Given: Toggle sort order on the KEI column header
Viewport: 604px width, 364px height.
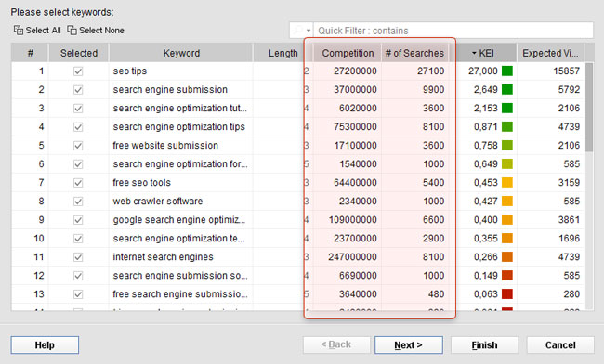Looking at the screenshot, I should (x=483, y=53).
